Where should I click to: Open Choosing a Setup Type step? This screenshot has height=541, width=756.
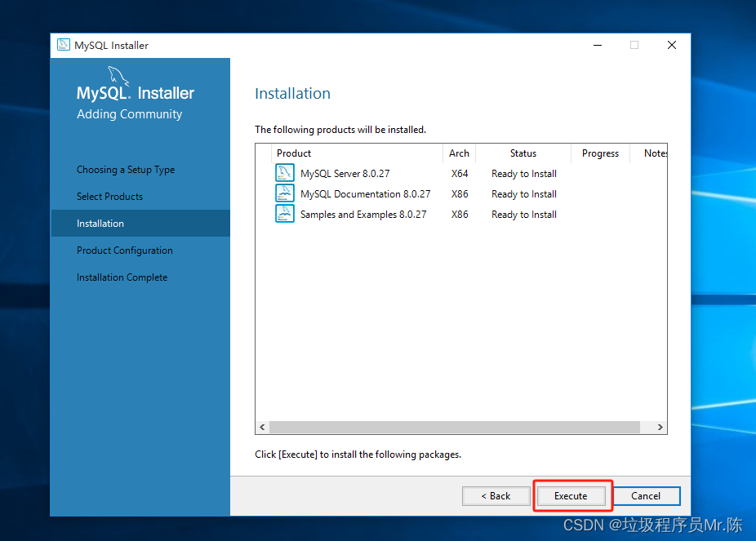click(126, 170)
